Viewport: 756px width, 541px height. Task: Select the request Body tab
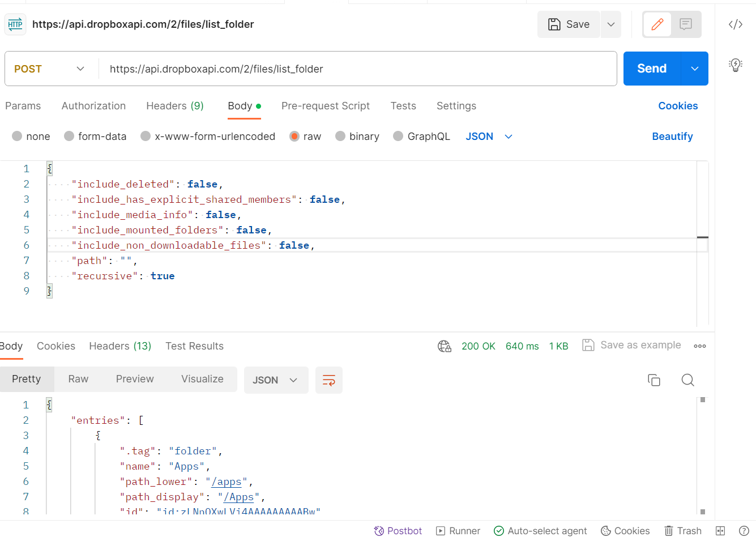point(244,106)
